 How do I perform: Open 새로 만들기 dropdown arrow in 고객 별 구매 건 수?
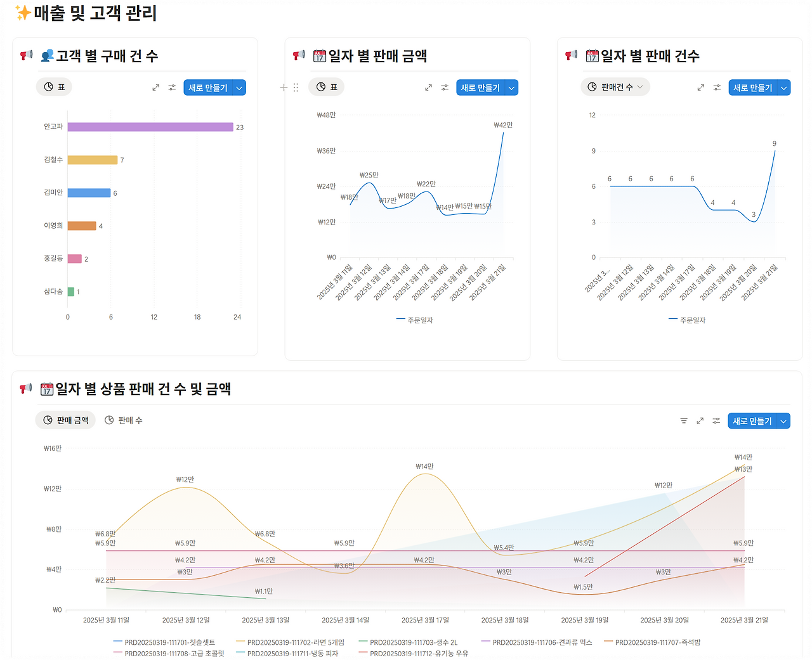pos(239,87)
